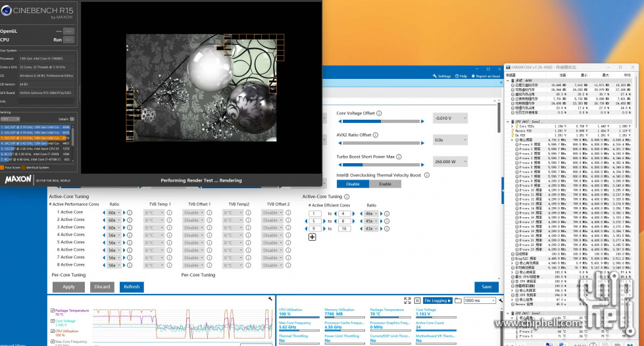The image size is (644, 346).
Task: Open Settings in the XTU title bar
Action: [441, 76]
